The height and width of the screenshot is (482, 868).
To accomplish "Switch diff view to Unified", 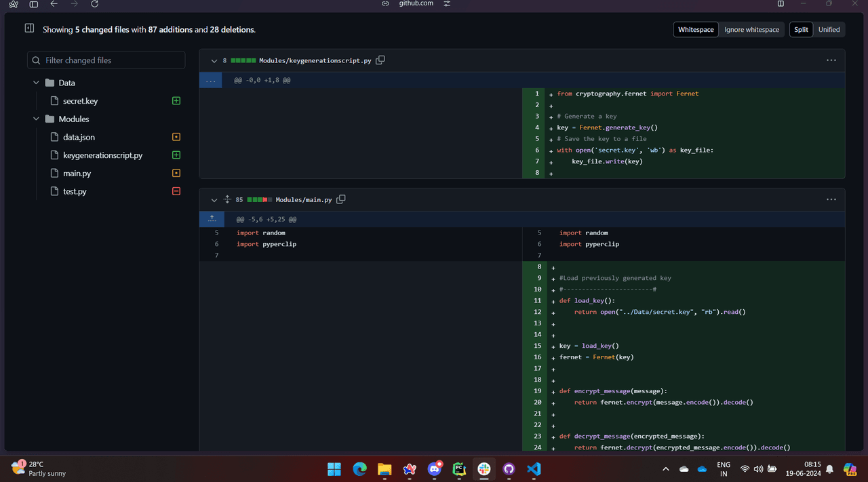I will pyautogui.click(x=829, y=30).
